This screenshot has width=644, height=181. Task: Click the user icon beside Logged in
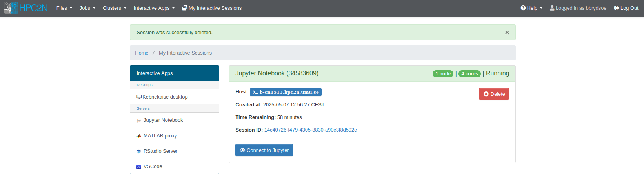click(x=552, y=8)
